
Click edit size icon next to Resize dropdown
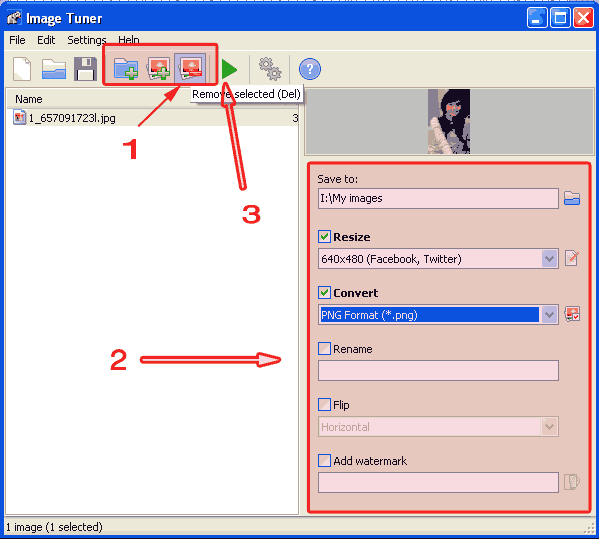pos(572,259)
